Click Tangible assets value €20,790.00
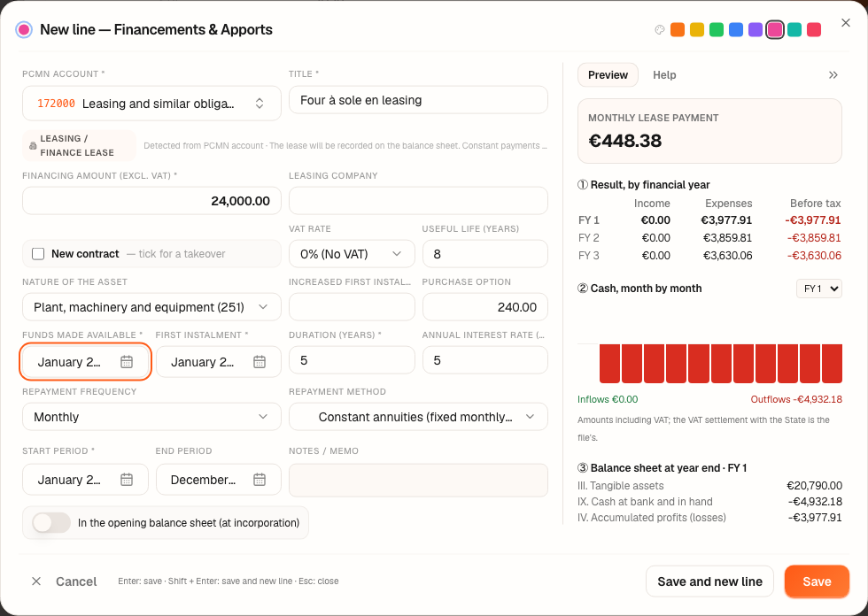Image resolution: width=868 pixels, height=616 pixels. (x=814, y=486)
